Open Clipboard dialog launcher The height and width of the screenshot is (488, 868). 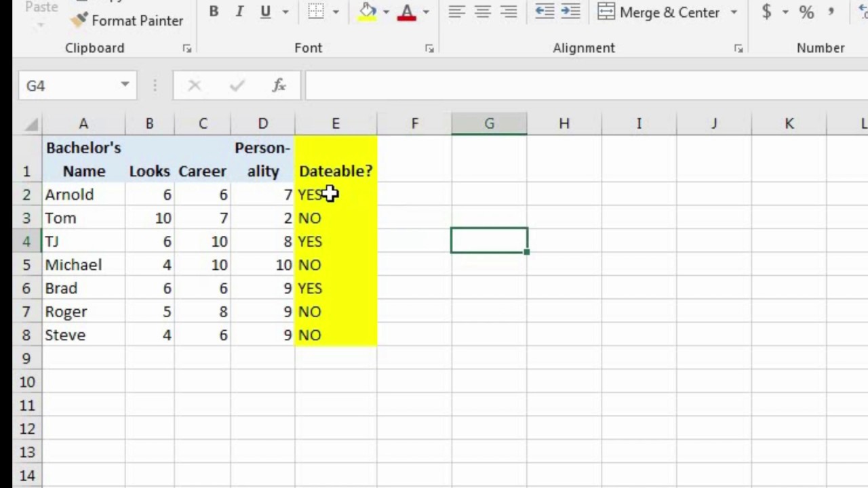click(187, 49)
